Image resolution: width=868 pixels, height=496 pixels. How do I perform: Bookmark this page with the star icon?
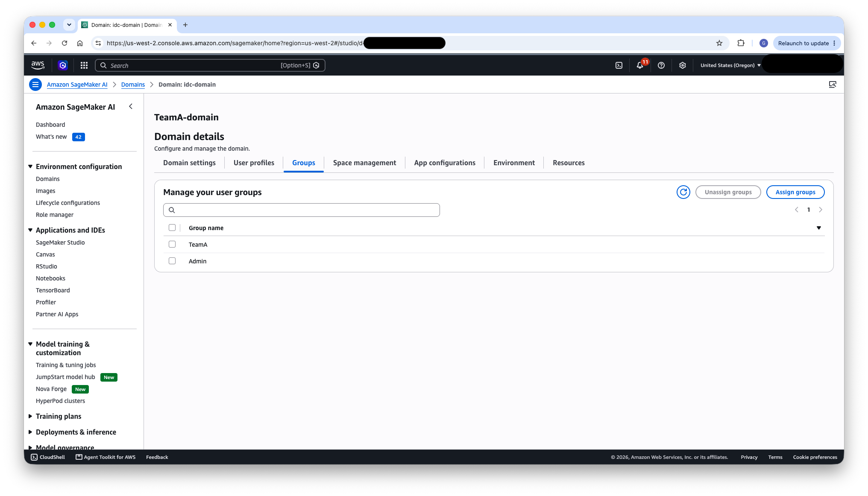coord(719,43)
